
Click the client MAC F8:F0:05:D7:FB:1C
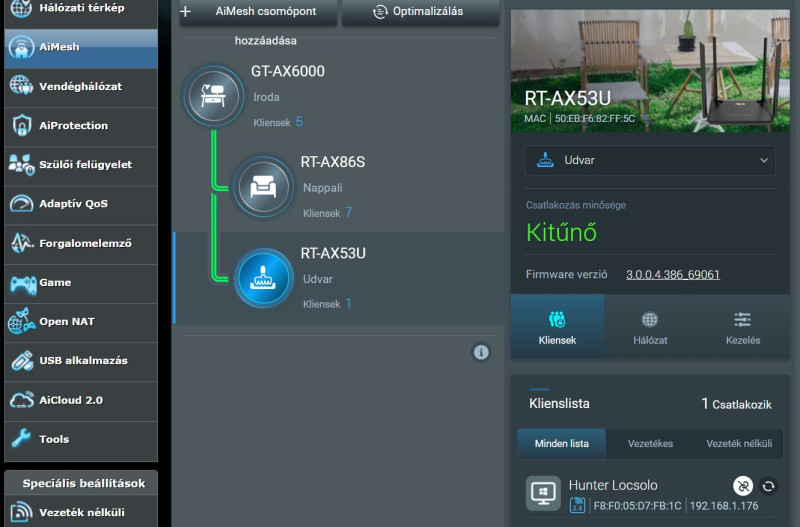637,506
